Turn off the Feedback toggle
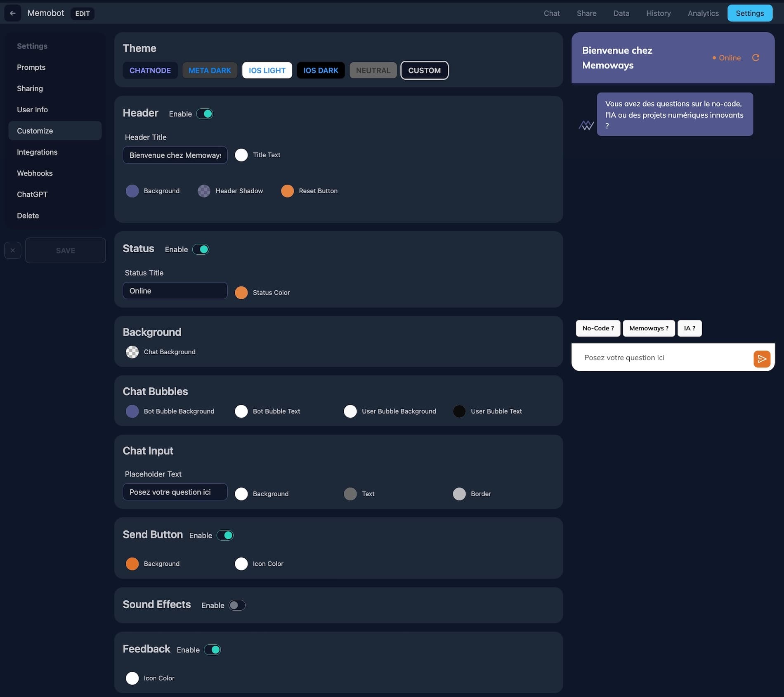The height and width of the screenshot is (697, 784). tap(213, 650)
